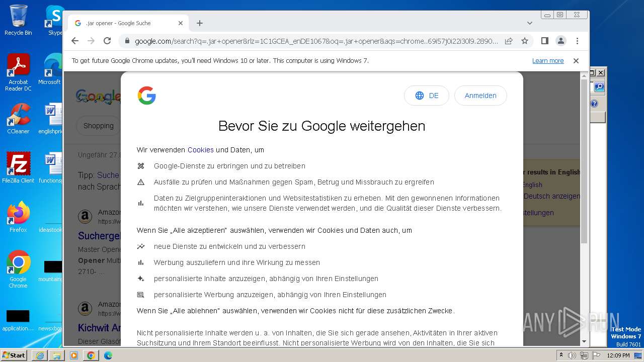Click the address bar URL

[316, 41]
